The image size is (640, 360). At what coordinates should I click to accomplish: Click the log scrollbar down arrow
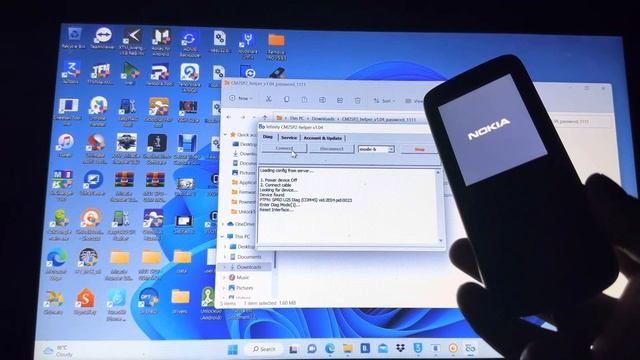coord(440,241)
